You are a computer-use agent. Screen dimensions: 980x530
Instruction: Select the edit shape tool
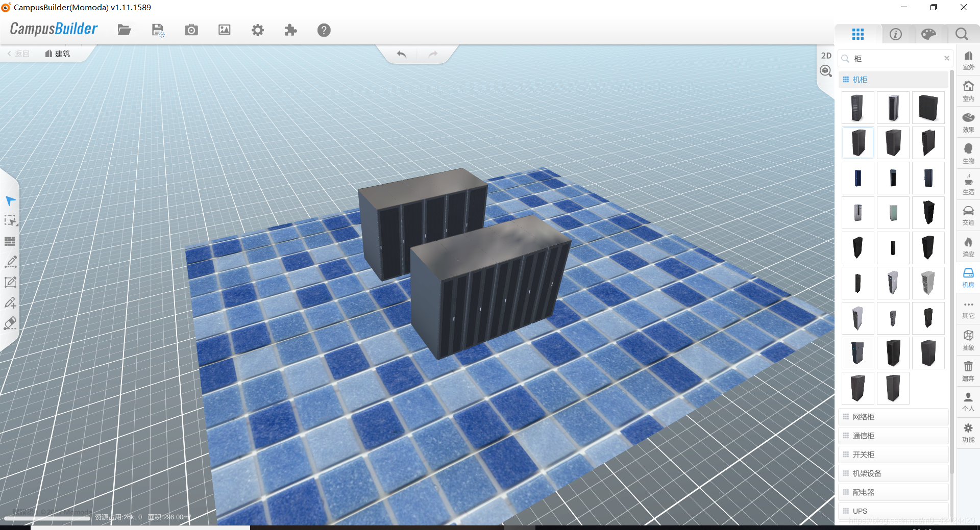click(x=10, y=282)
